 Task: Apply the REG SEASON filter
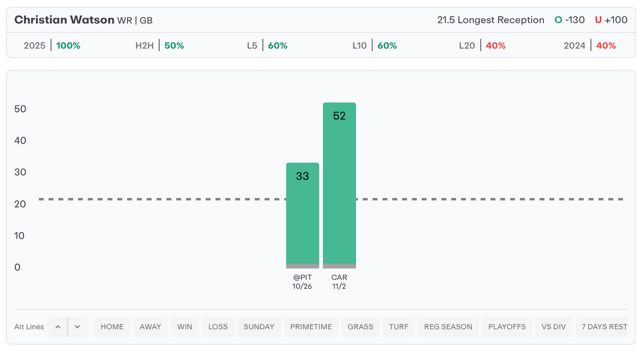tap(448, 327)
